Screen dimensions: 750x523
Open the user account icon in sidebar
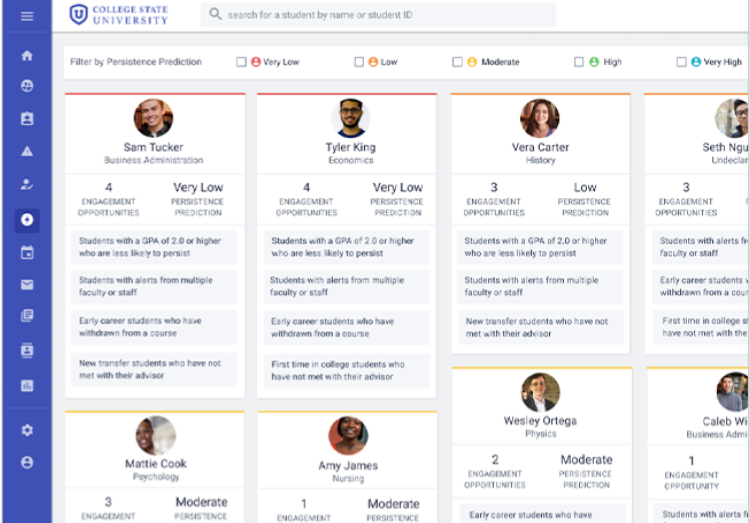pos(27,462)
